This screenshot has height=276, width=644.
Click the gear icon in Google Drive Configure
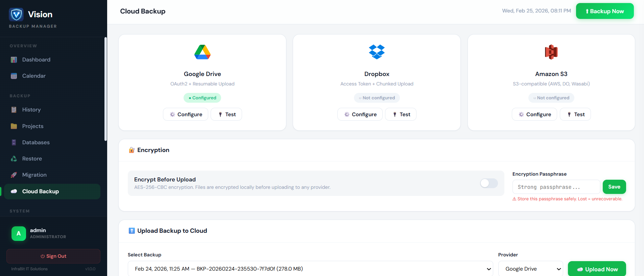click(172, 115)
